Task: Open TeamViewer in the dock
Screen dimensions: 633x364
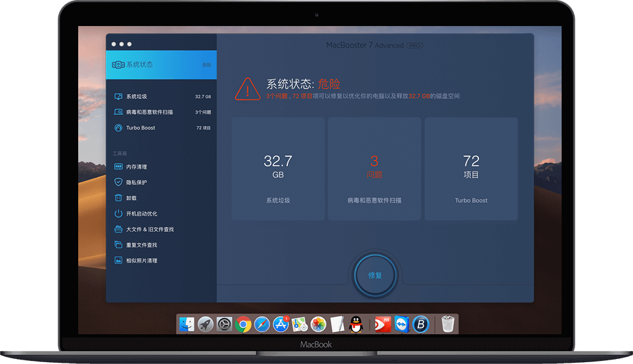Action: coord(402,324)
